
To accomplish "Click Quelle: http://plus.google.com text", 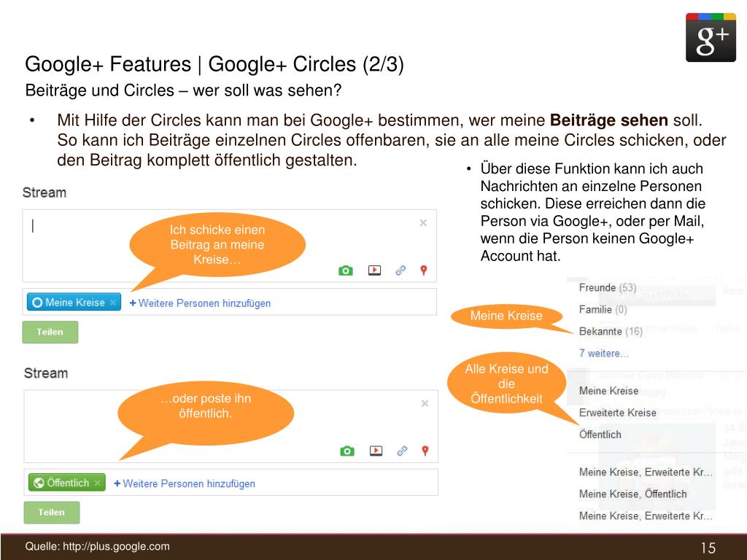I will coord(97,547).
